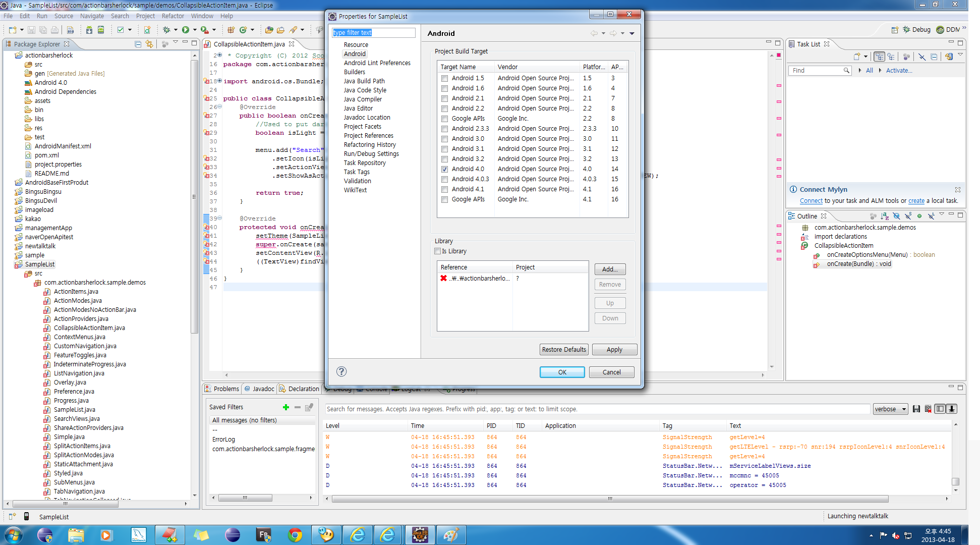Click the New Java Package icon
Image resolution: width=980 pixels, height=545 pixels.
[230, 30]
